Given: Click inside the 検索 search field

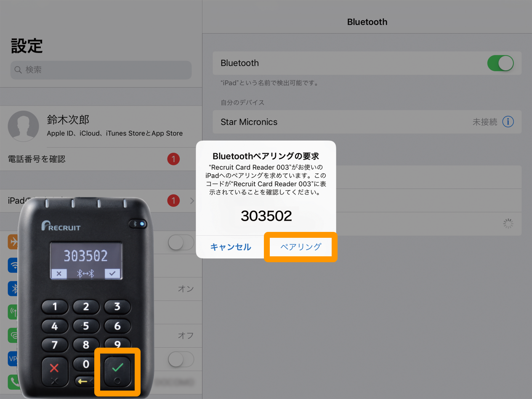Looking at the screenshot, I should click(101, 70).
